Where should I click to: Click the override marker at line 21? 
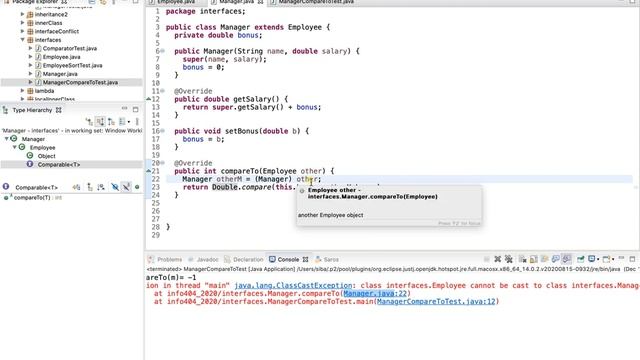click(x=149, y=171)
